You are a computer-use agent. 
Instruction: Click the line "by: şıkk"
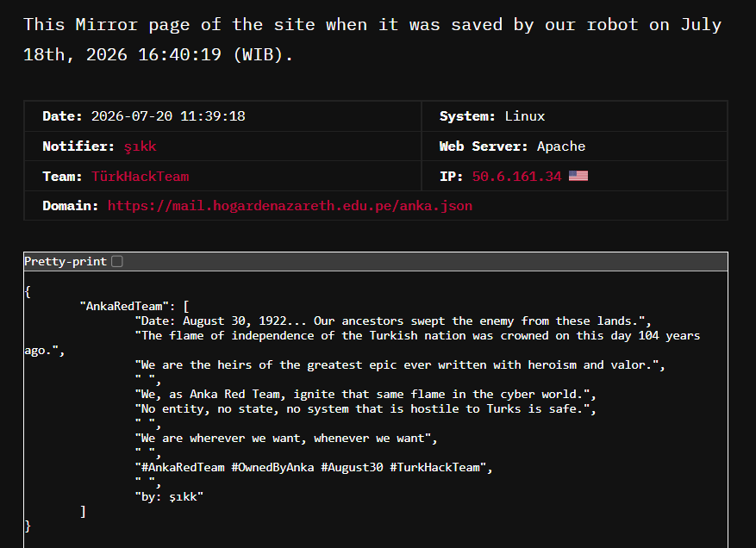click(169, 497)
